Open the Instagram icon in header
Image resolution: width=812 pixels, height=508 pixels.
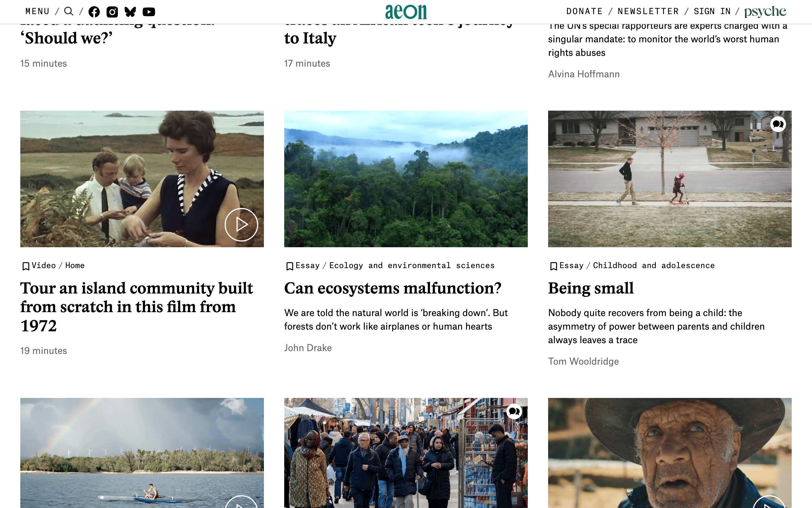click(112, 12)
